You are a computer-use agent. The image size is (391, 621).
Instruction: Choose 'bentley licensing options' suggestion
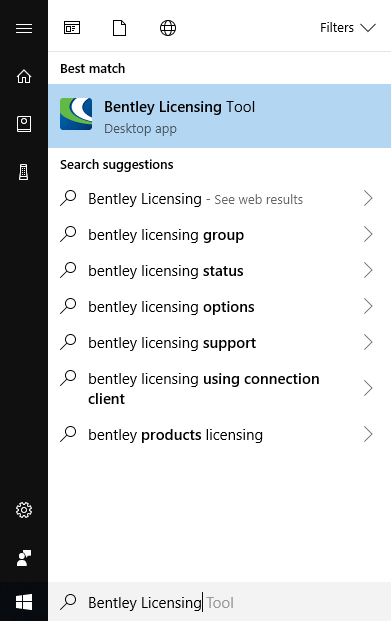[219, 307]
